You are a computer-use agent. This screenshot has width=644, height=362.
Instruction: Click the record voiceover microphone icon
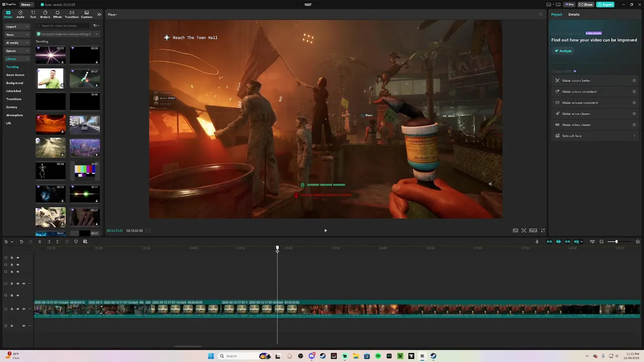(537, 241)
